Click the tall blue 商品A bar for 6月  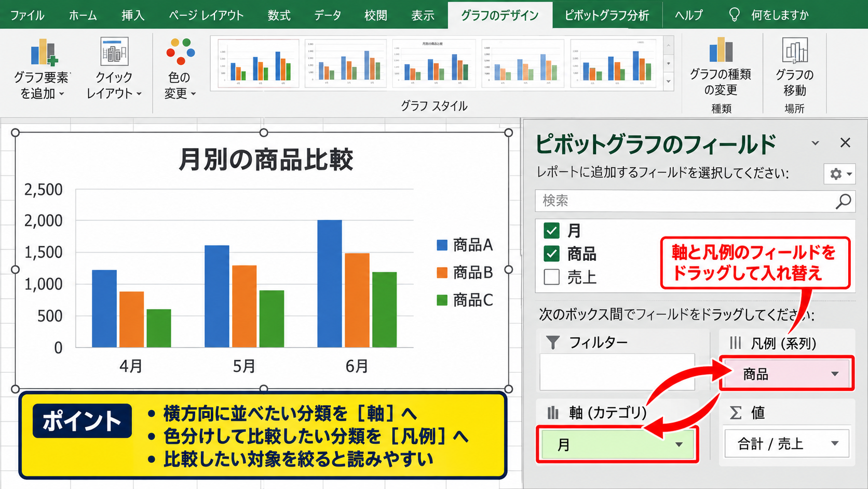[x=330, y=284]
